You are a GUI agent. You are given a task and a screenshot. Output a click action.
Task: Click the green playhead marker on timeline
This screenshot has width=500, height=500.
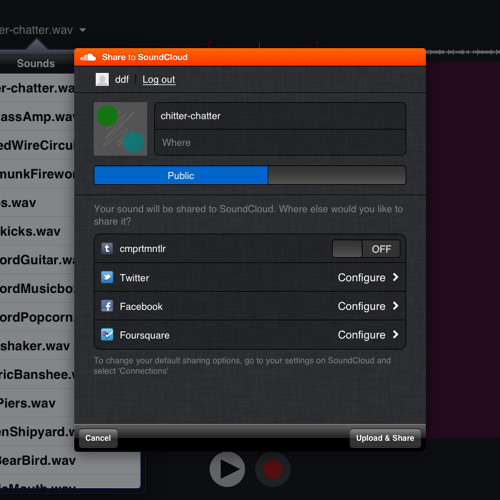coord(259,45)
